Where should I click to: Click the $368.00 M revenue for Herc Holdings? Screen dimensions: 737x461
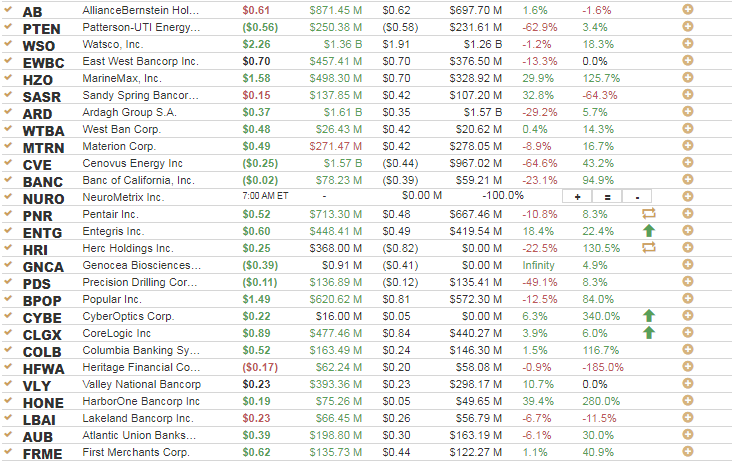(x=336, y=248)
